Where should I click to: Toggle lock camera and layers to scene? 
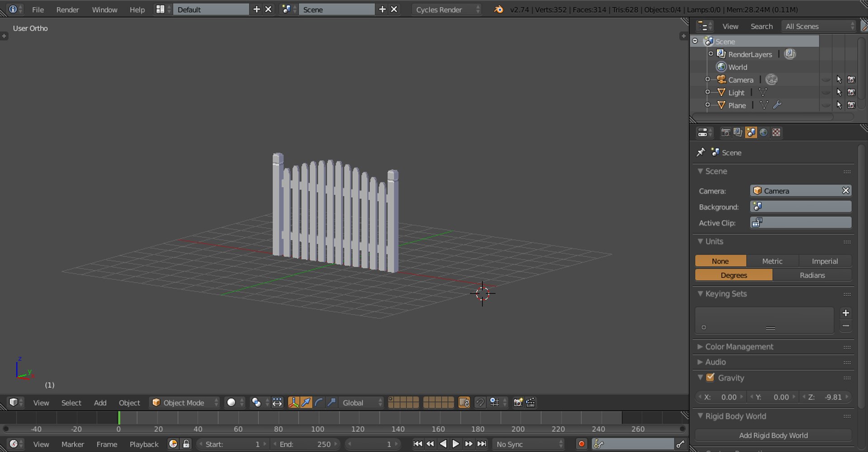(464, 402)
